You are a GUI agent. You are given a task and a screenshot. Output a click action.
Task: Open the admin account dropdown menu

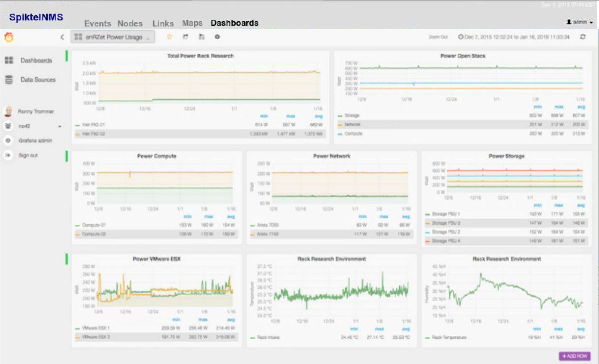(x=579, y=22)
